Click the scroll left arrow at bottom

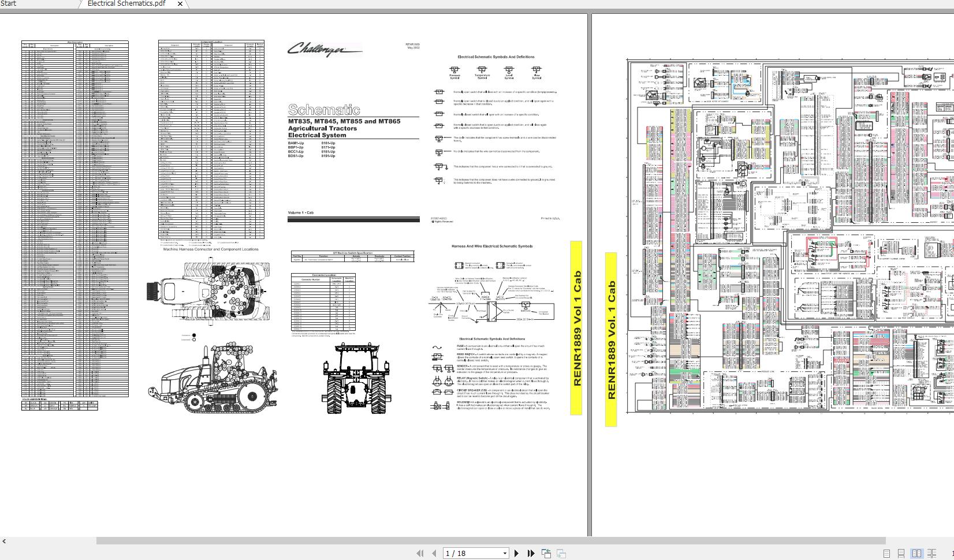[x=4, y=541]
